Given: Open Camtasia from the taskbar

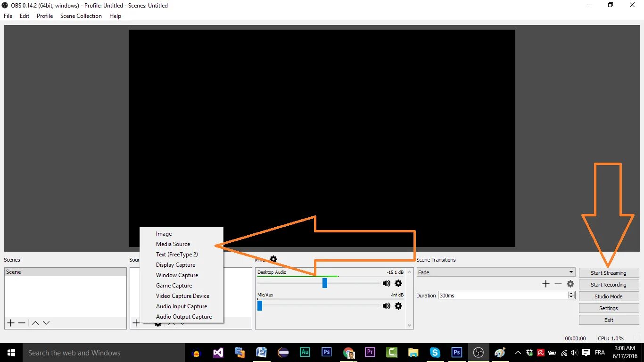Looking at the screenshot, I should [392, 353].
